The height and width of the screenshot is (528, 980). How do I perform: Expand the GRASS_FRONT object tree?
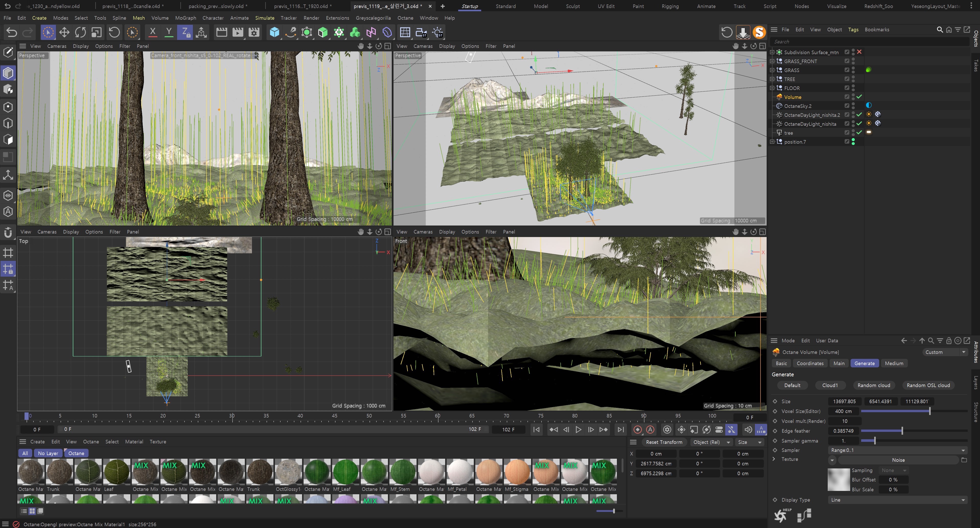772,61
